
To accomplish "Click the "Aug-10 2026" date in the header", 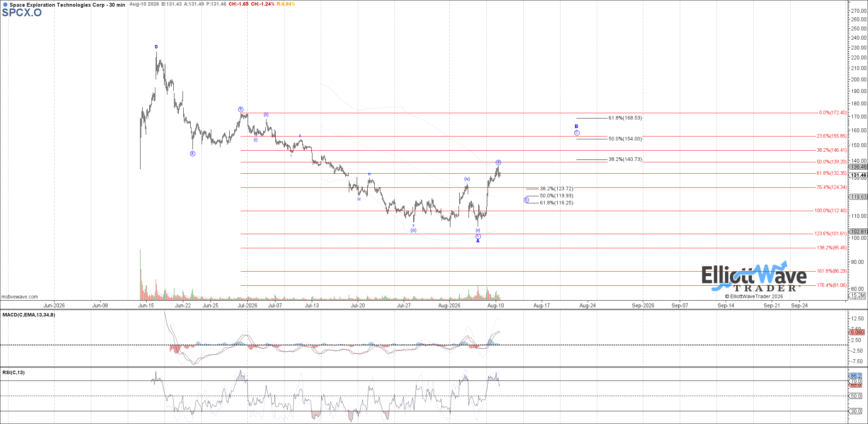I will tap(144, 4).
